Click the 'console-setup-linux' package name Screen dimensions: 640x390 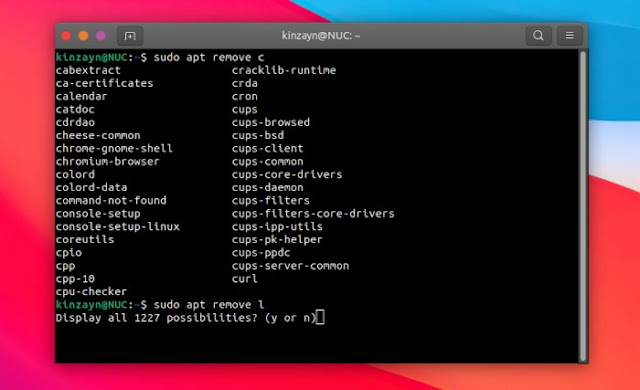118,227
